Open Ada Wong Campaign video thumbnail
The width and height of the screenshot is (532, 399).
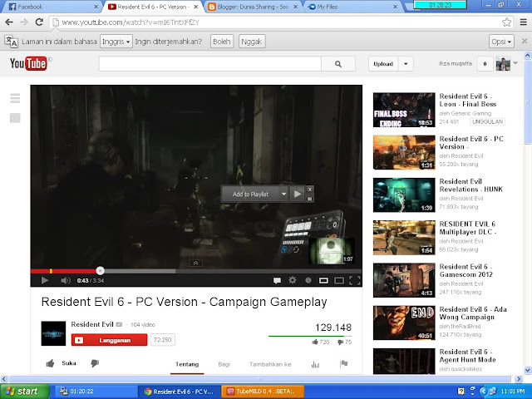[x=404, y=323]
